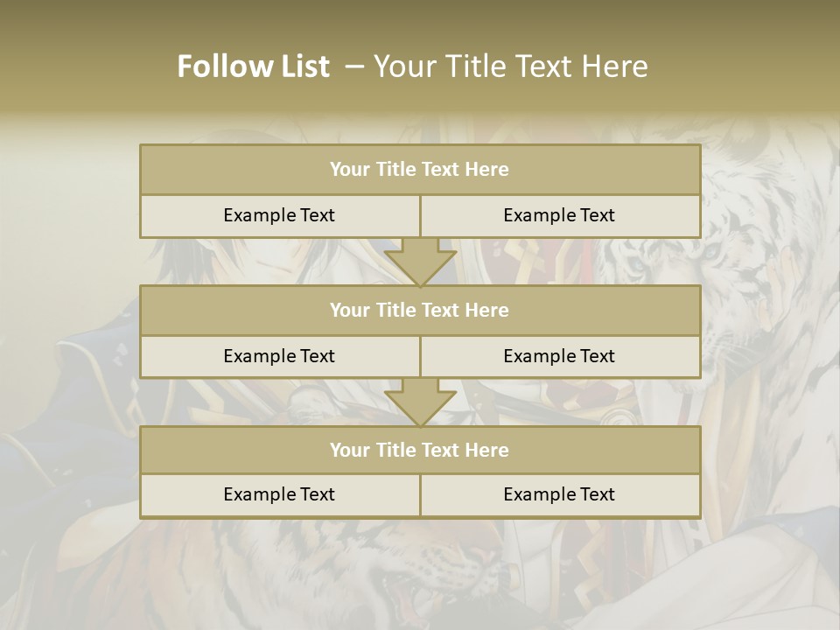The image size is (840, 630).
Task: Click the right "Example Text" cell in third block
Action: click(561, 496)
